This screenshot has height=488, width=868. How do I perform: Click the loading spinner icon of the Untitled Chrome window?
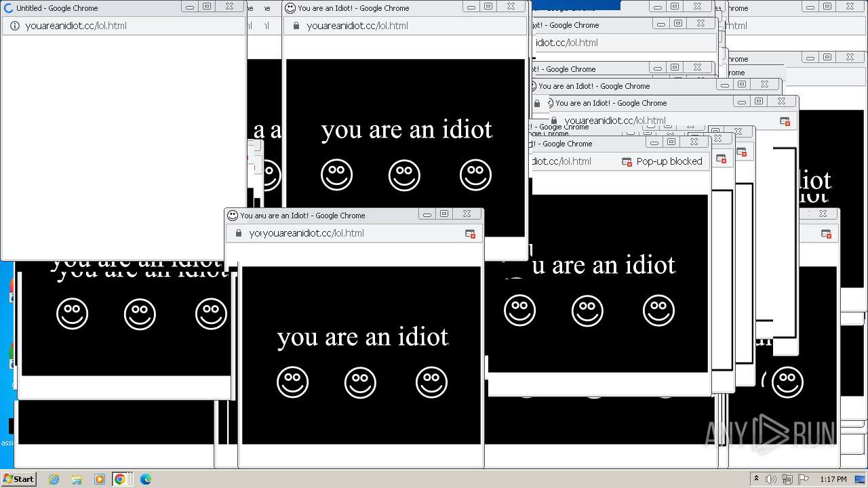pyautogui.click(x=9, y=8)
